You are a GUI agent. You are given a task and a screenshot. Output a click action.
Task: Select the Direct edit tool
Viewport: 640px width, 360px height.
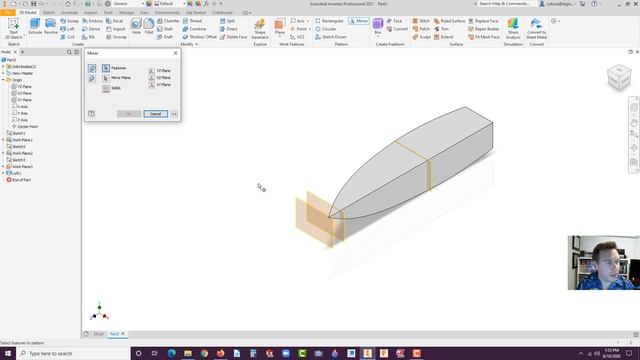[x=229, y=29]
